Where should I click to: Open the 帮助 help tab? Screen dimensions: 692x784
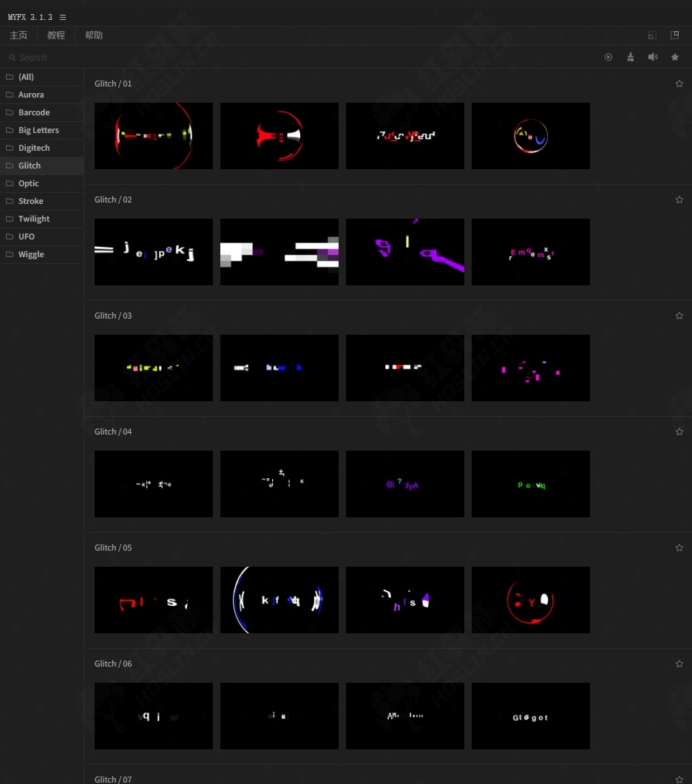(x=94, y=35)
